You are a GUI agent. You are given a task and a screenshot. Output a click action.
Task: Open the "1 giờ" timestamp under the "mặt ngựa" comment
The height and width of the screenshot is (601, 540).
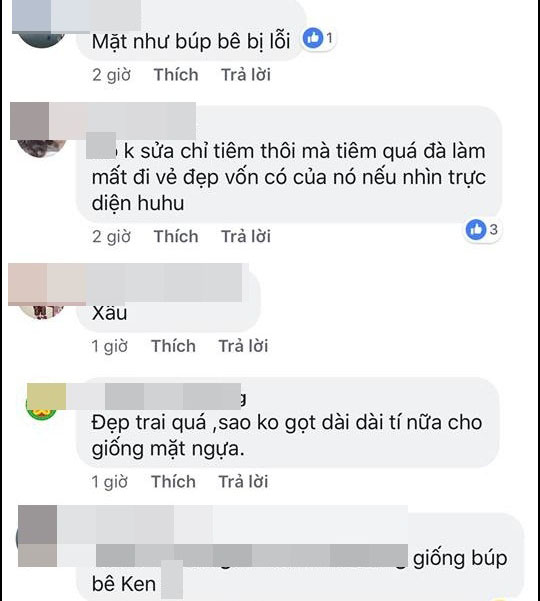point(109,482)
